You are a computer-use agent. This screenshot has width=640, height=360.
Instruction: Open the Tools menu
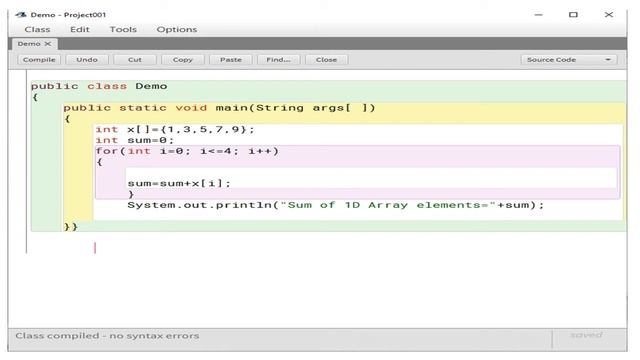point(123,29)
